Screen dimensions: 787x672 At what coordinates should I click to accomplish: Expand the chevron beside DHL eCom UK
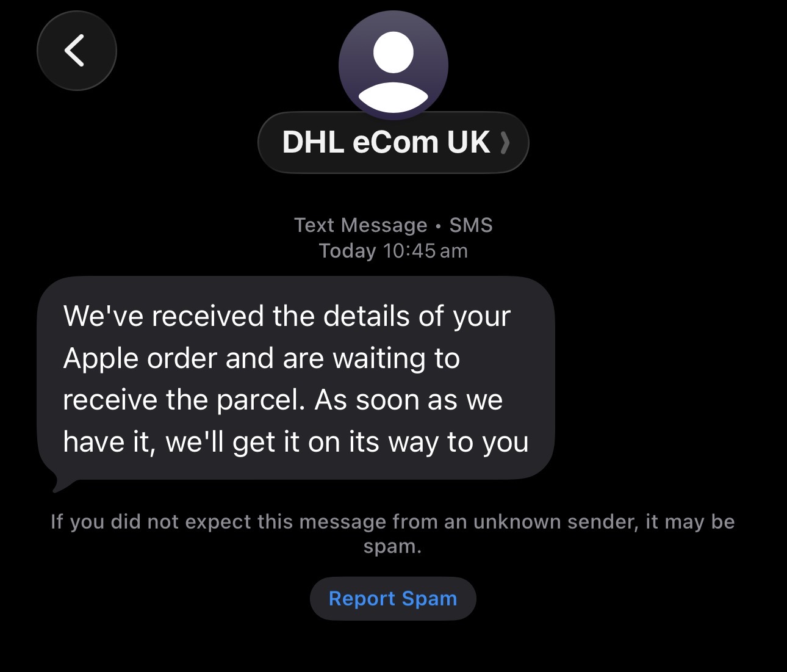(504, 143)
